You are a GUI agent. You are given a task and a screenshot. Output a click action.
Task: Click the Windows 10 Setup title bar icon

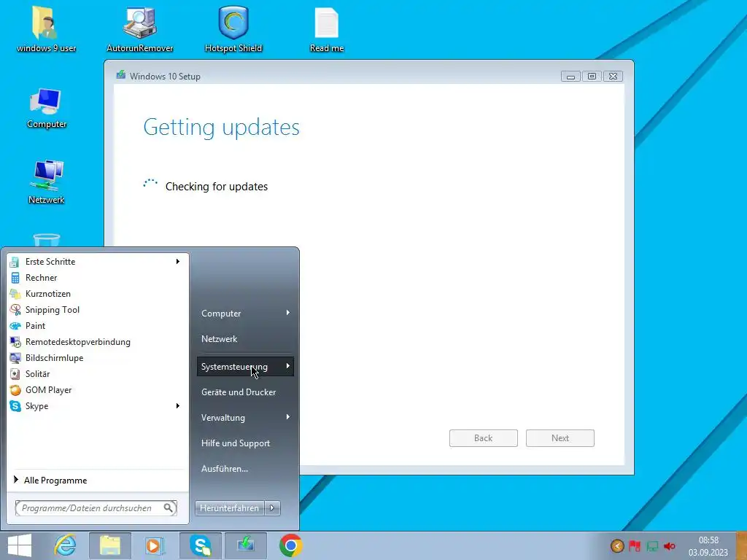[121, 75]
